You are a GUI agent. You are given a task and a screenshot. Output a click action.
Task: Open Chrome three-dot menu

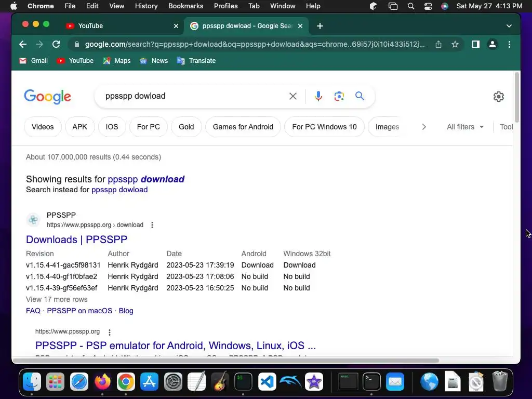tap(509, 44)
